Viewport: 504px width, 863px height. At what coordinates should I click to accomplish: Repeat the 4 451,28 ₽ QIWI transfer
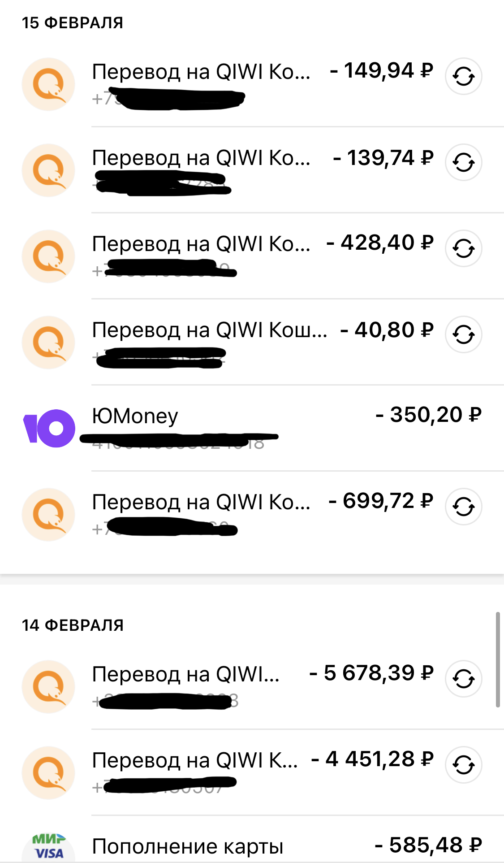(x=463, y=765)
